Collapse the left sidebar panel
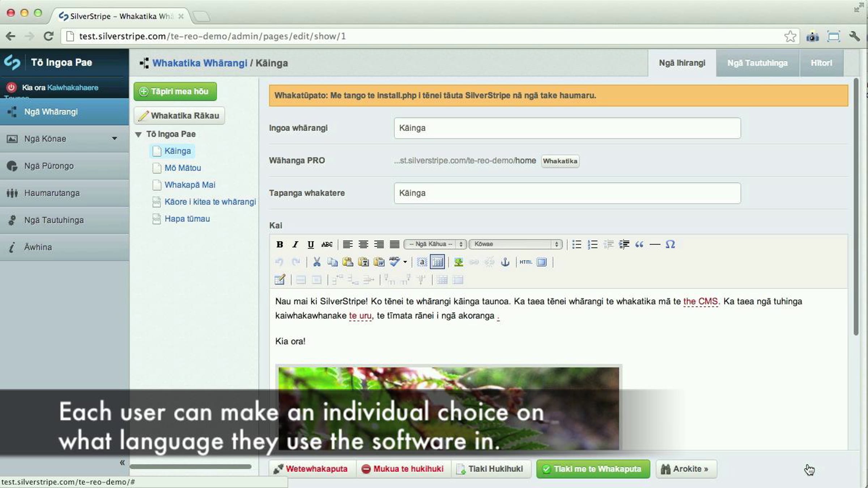Viewport: 868px width, 488px height. (x=122, y=462)
